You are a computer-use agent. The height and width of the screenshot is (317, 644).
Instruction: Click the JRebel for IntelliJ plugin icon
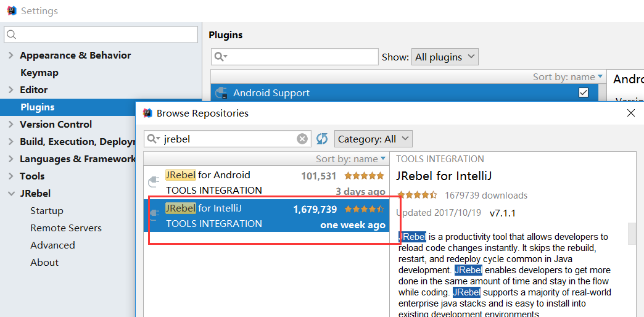tap(154, 215)
